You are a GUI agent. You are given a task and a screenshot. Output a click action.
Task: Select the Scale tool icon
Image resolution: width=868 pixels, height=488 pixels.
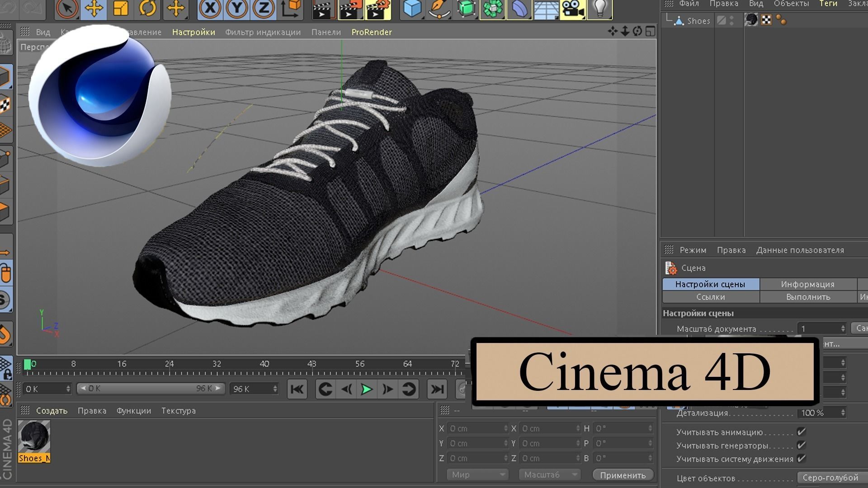pyautogui.click(x=121, y=9)
